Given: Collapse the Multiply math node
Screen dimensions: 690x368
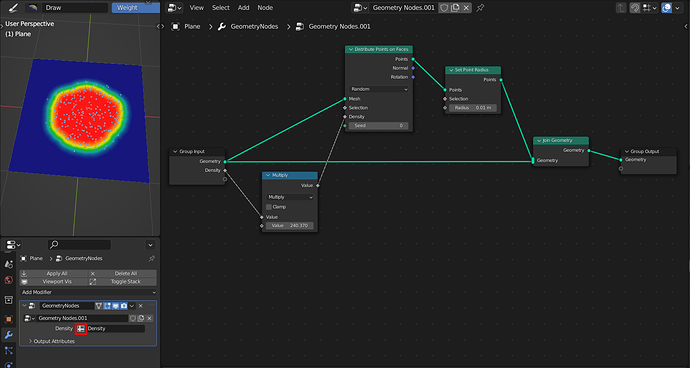Looking at the screenshot, I should [268, 175].
